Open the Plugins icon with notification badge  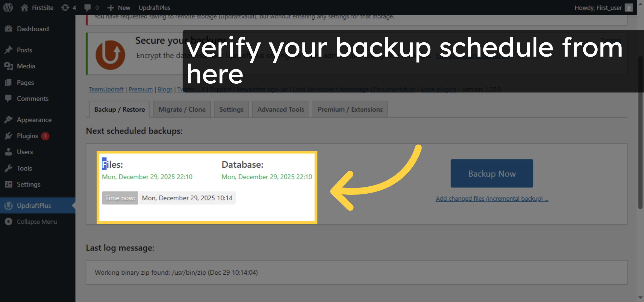(x=8, y=136)
